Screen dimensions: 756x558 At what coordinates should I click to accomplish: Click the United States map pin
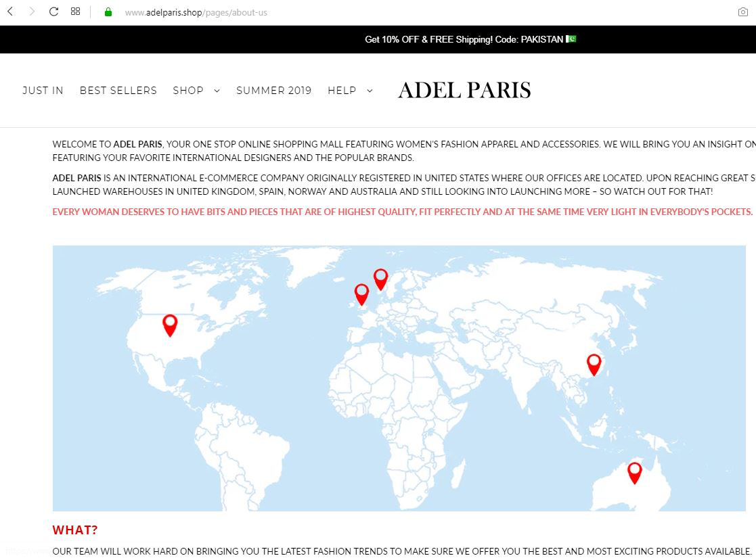pyautogui.click(x=170, y=325)
